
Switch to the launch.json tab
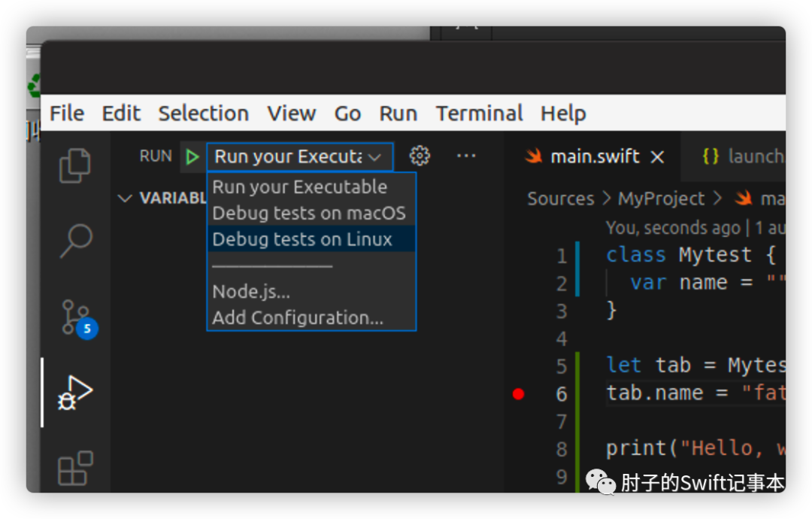tap(743, 156)
